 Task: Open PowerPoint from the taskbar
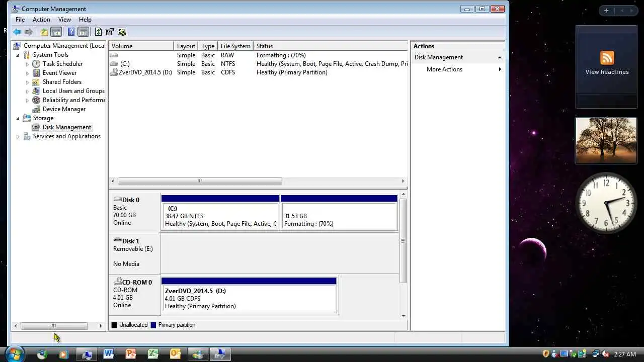coord(130,354)
